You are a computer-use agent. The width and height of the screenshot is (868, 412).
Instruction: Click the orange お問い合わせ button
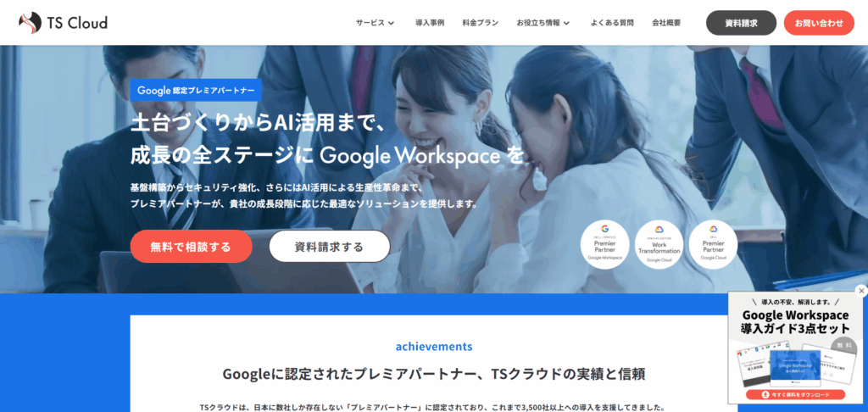coord(819,23)
